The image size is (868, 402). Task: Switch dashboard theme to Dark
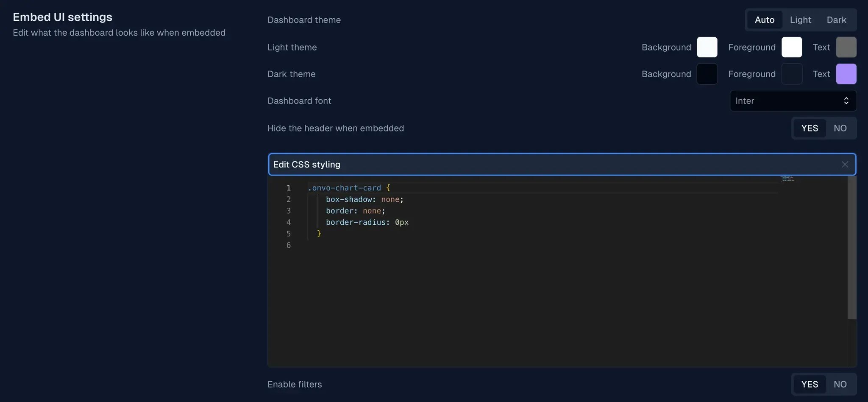pos(836,20)
